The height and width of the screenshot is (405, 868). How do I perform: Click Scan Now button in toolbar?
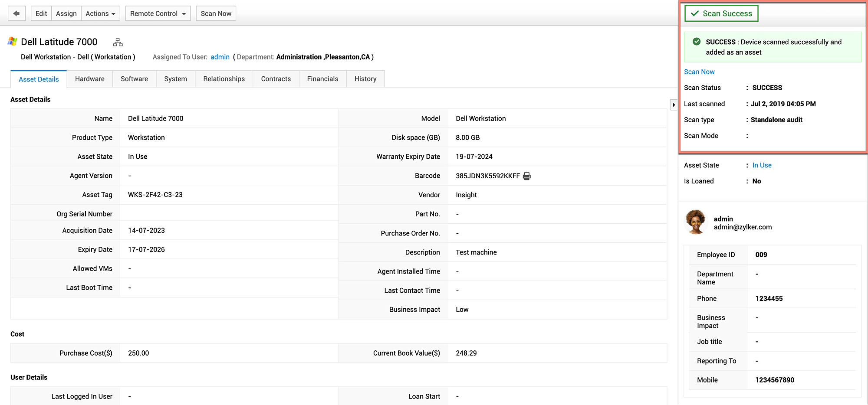tap(216, 13)
